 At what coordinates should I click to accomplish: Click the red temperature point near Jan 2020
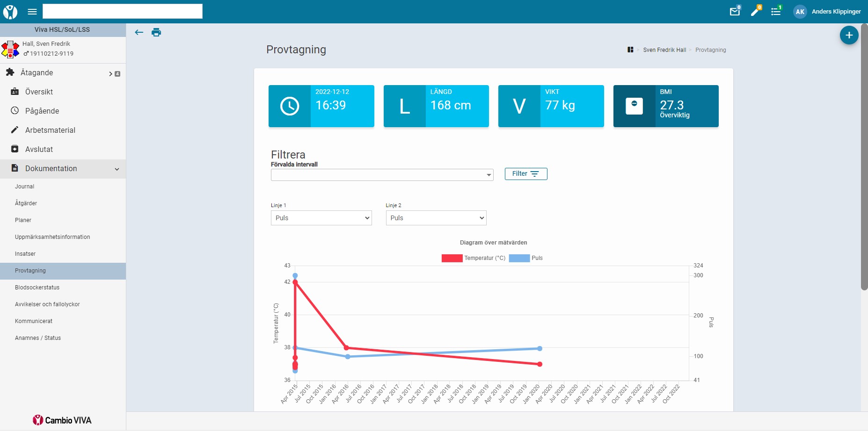click(x=540, y=364)
